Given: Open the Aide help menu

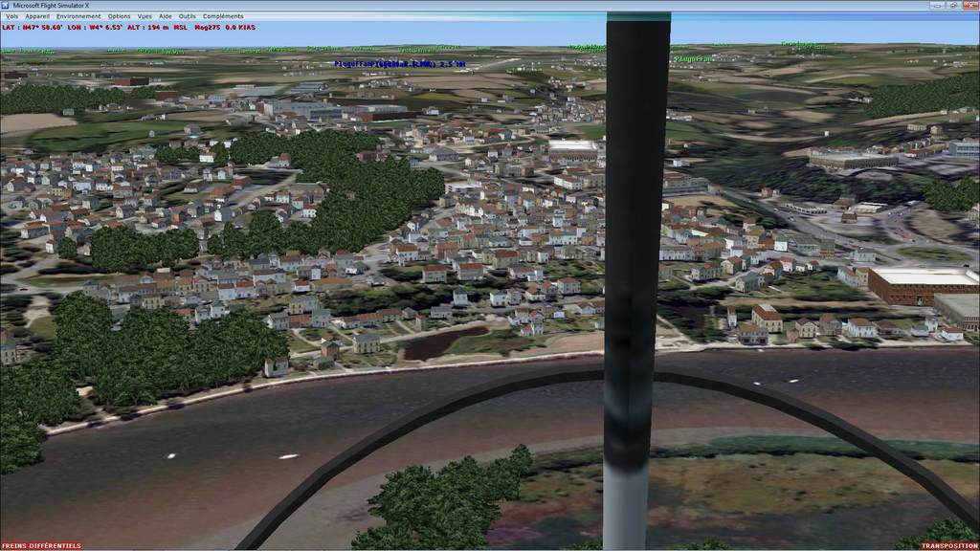Looking at the screenshot, I should point(166,16).
